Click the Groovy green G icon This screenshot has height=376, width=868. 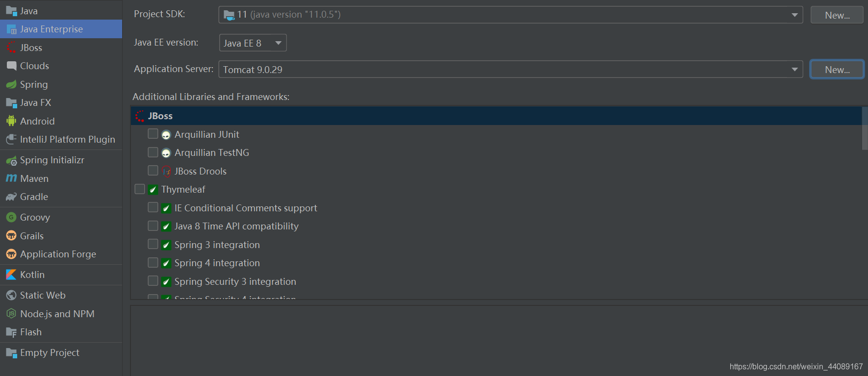[x=11, y=217]
